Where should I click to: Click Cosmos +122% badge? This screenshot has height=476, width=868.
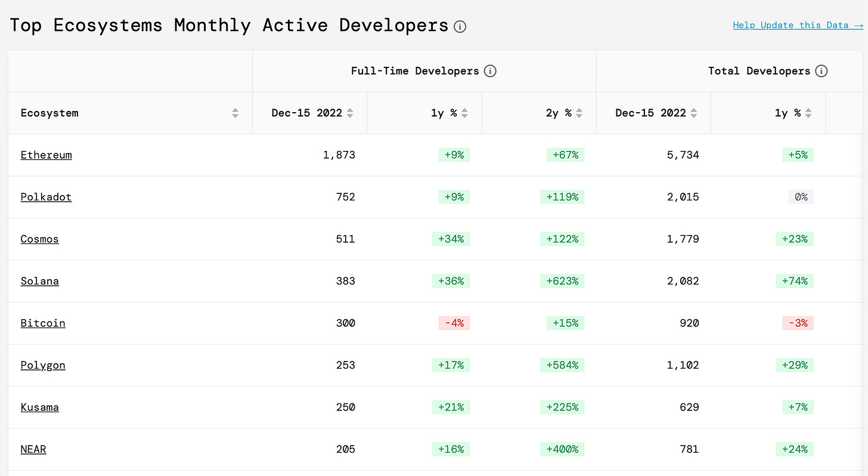pos(562,239)
